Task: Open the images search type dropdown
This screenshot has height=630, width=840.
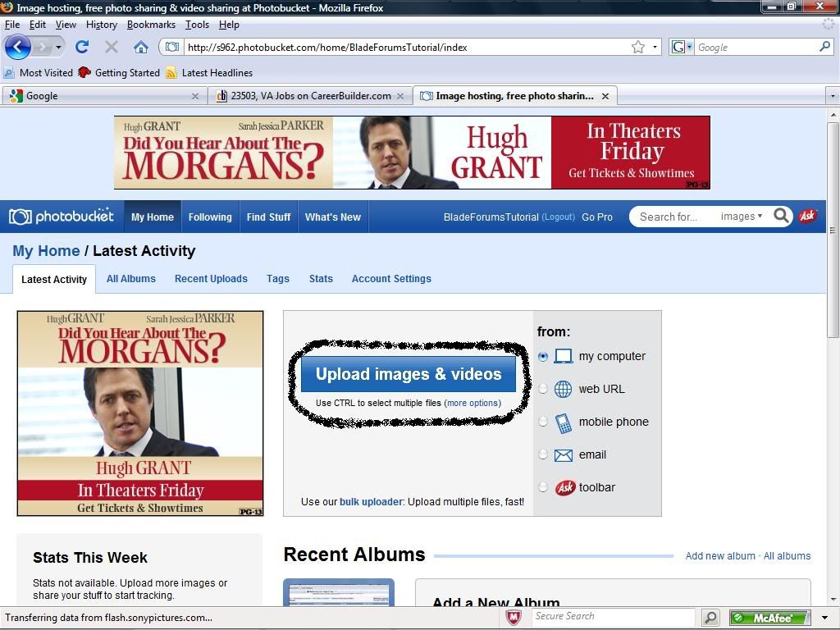Action: pos(742,216)
